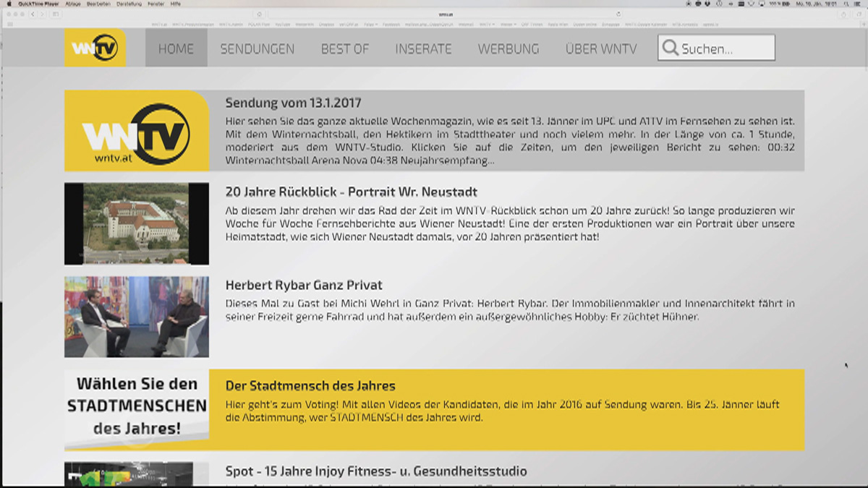Viewport: 868px width, 488px height.
Task: Select BEST OF in the navigation
Action: 345,48
